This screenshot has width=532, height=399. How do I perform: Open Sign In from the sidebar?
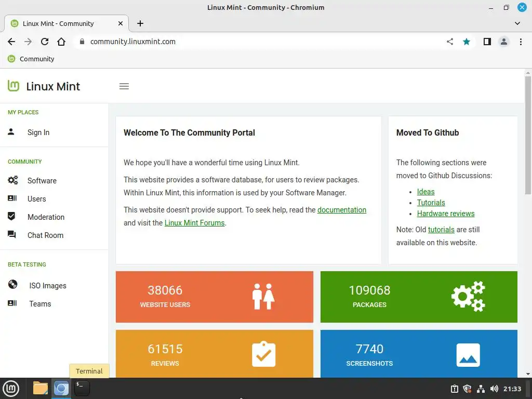tap(38, 132)
